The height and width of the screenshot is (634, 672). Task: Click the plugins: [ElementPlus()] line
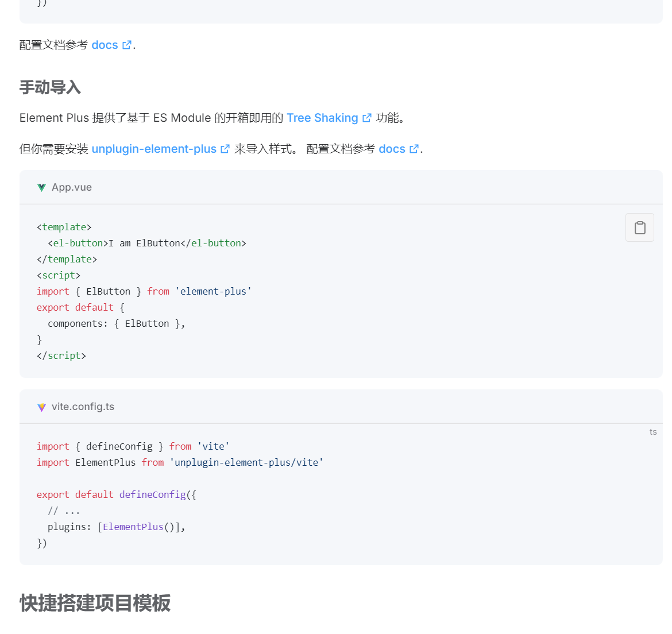[x=116, y=527]
